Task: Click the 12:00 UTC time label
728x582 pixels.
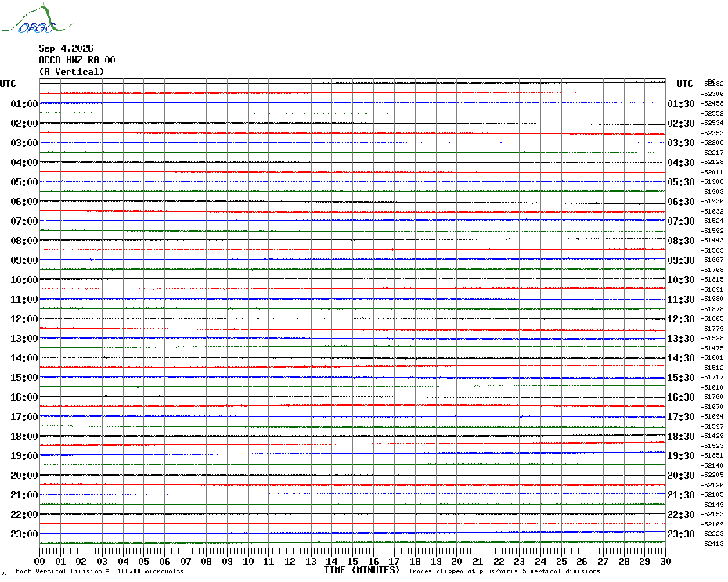Action: click(x=24, y=319)
